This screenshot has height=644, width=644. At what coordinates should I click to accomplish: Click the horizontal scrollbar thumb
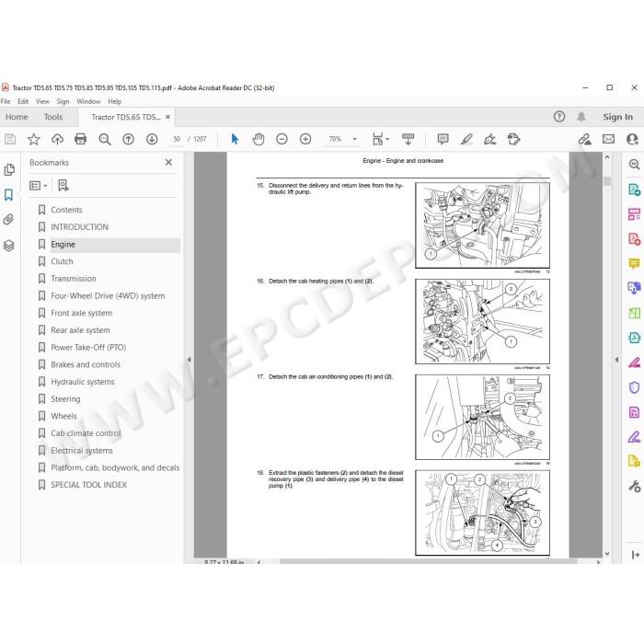click(428, 561)
